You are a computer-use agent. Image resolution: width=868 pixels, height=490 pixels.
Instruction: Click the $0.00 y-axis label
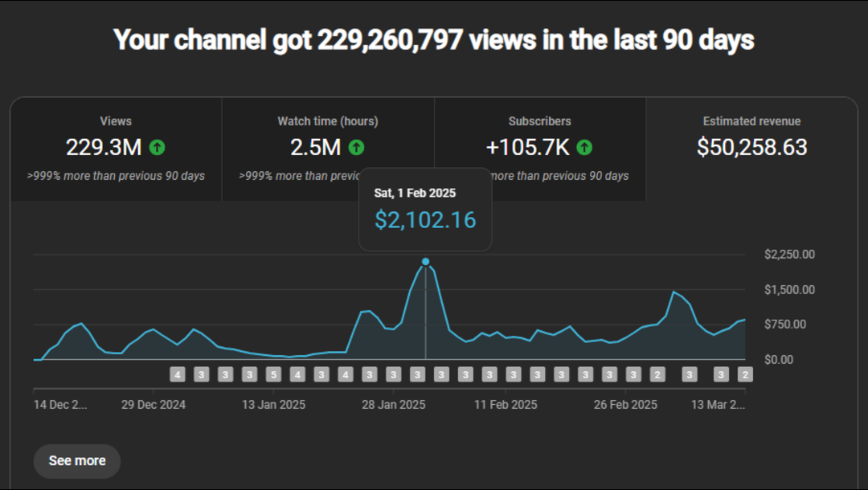click(778, 360)
